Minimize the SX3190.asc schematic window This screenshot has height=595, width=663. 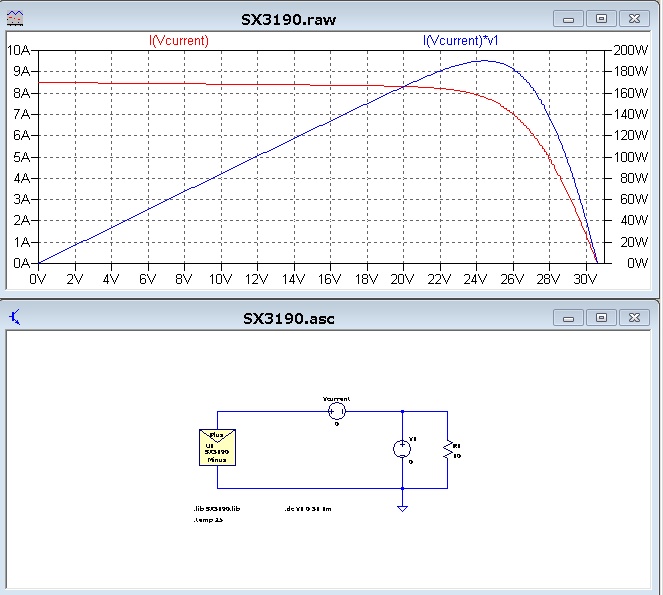(x=568, y=318)
